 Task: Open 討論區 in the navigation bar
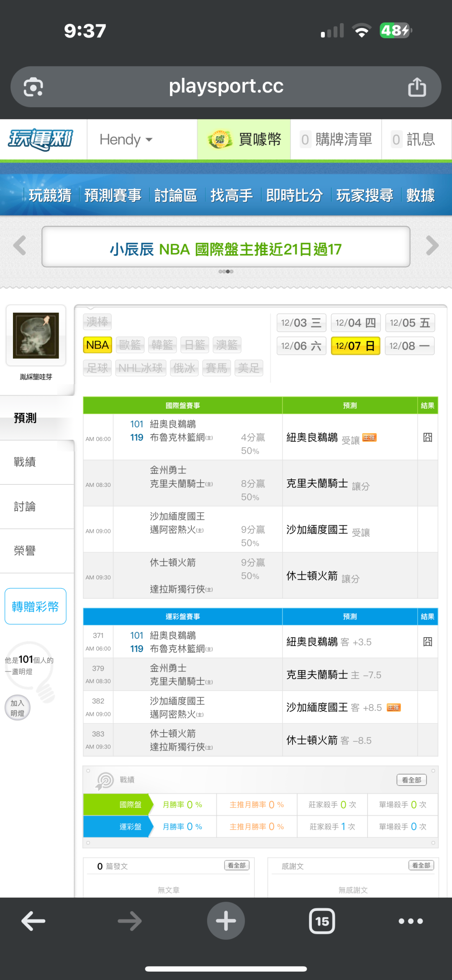(175, 195)
